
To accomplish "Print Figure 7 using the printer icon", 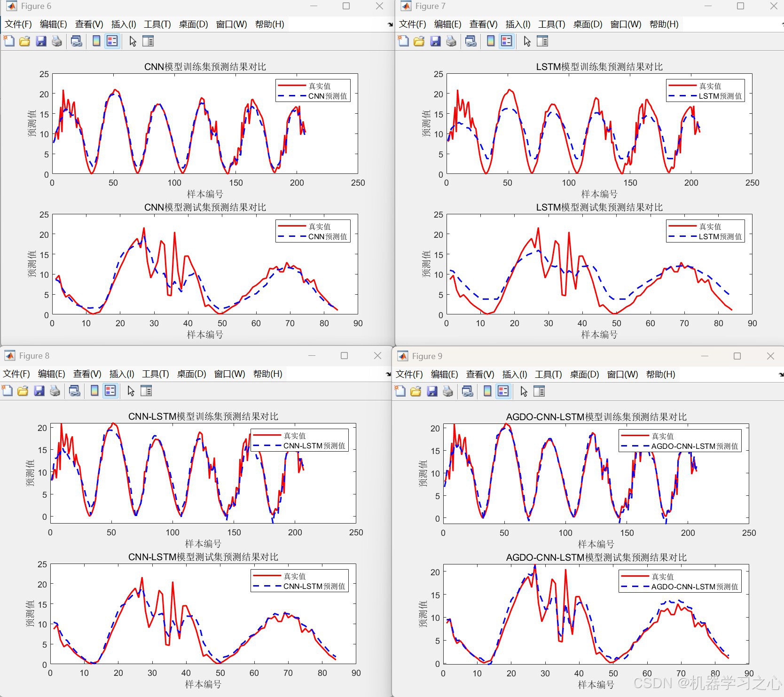I will coord(451,41).
